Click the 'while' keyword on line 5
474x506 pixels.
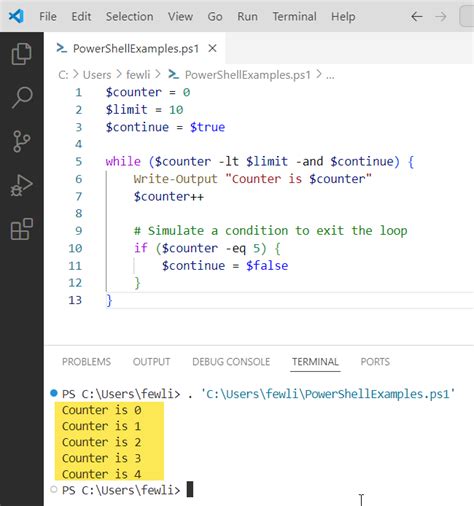click(x=123, y=162)
